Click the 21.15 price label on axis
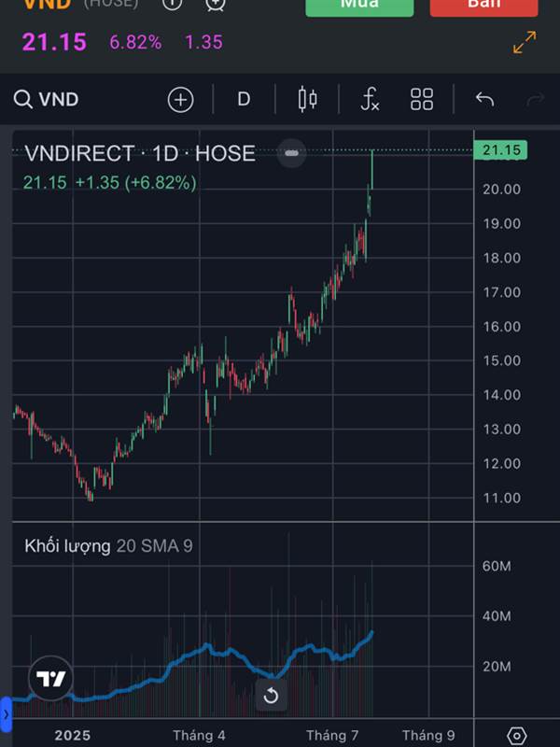This screenshot has width=560, height=747. [x=500, y=150]
